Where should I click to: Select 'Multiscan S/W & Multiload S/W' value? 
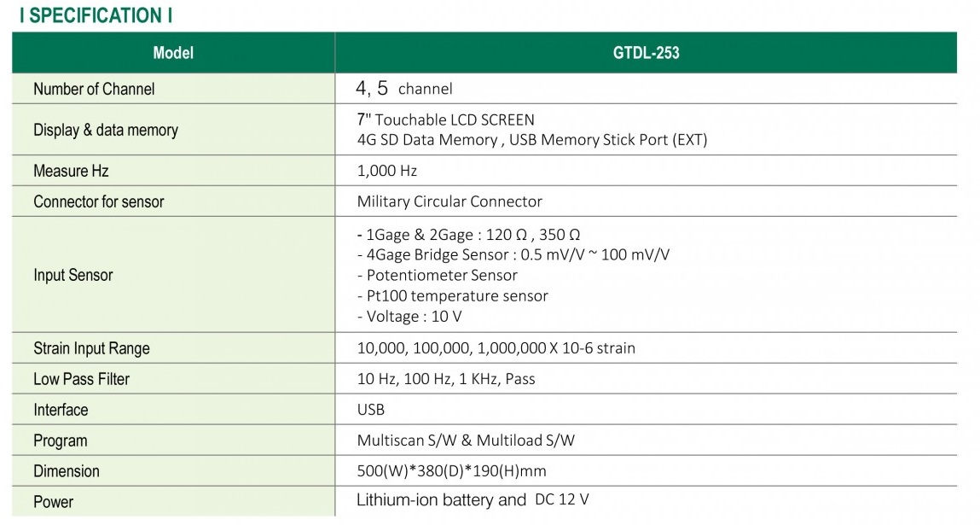point(466,440)
